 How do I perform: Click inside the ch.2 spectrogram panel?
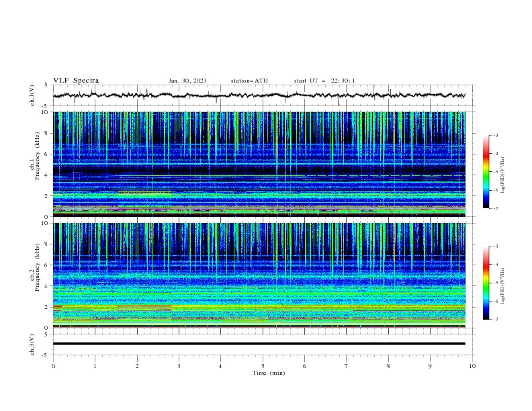(259, 275)
